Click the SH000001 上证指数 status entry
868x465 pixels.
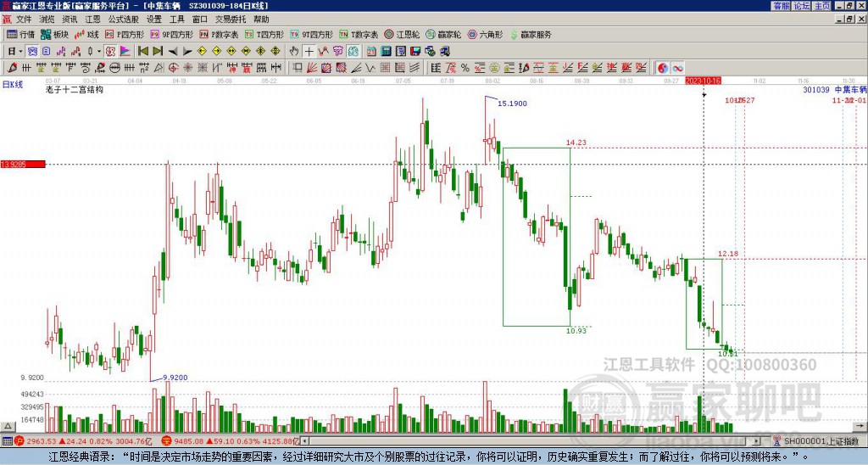click(x=821, y=441)
